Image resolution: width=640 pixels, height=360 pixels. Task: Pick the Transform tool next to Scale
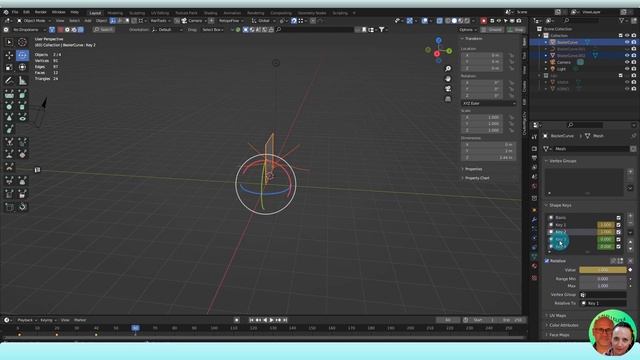coord(22,67)
